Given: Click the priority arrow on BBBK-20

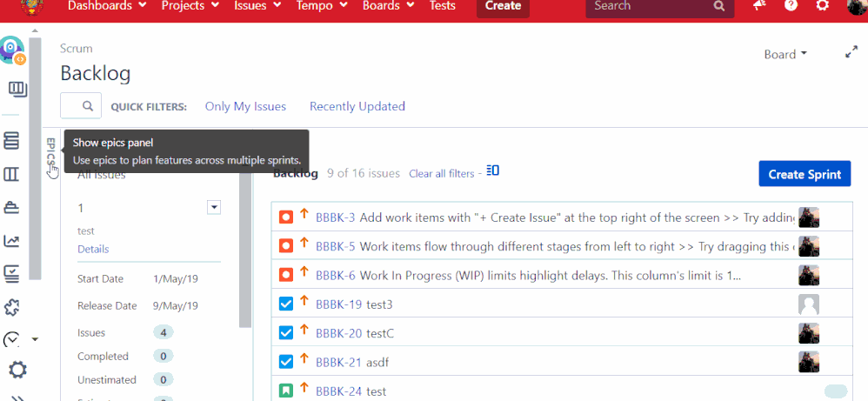Looking at the screenshot, I should click(304, 331).
